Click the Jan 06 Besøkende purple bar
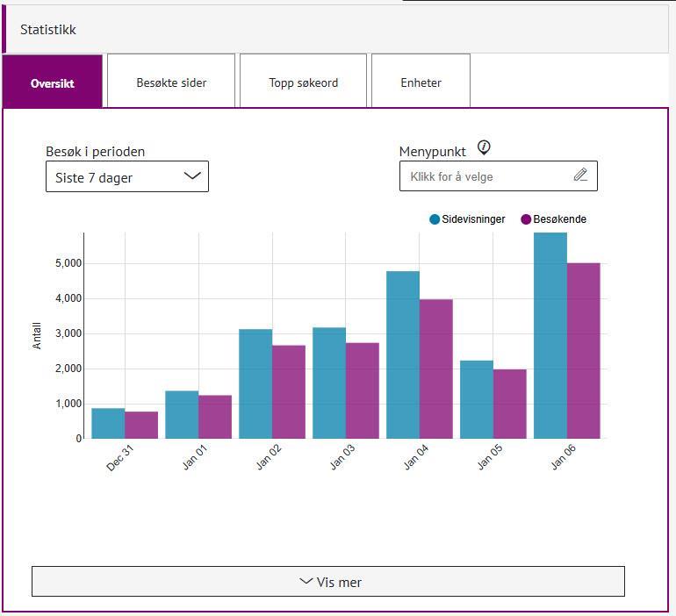 (583, 351)
